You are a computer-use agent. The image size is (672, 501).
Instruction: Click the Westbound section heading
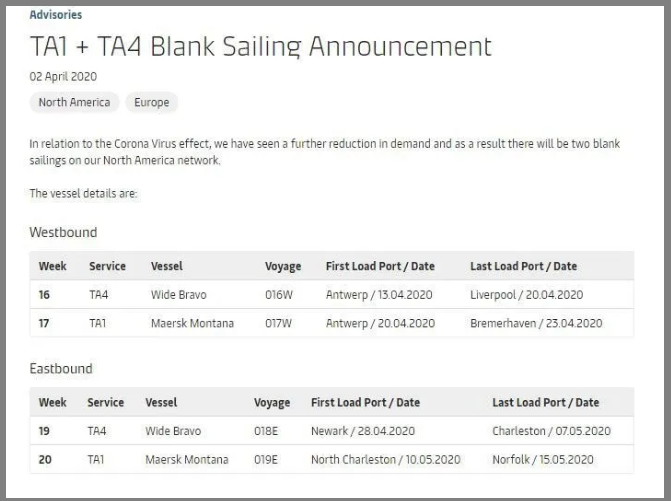(x=63, y=232)
